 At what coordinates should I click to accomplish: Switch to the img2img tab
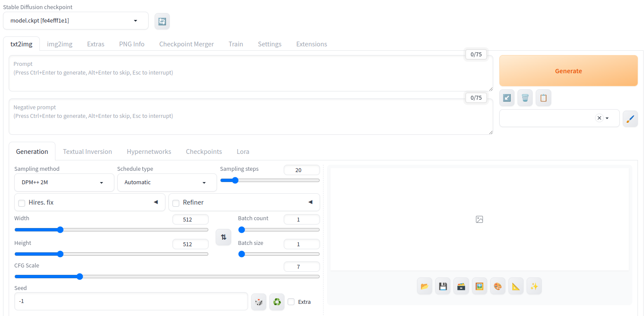coord(60,44)
